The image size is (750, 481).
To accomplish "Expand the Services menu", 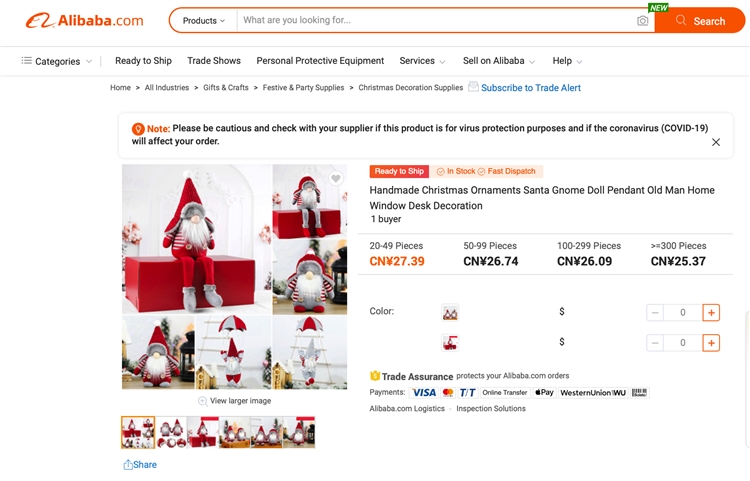I will (422, 61).
